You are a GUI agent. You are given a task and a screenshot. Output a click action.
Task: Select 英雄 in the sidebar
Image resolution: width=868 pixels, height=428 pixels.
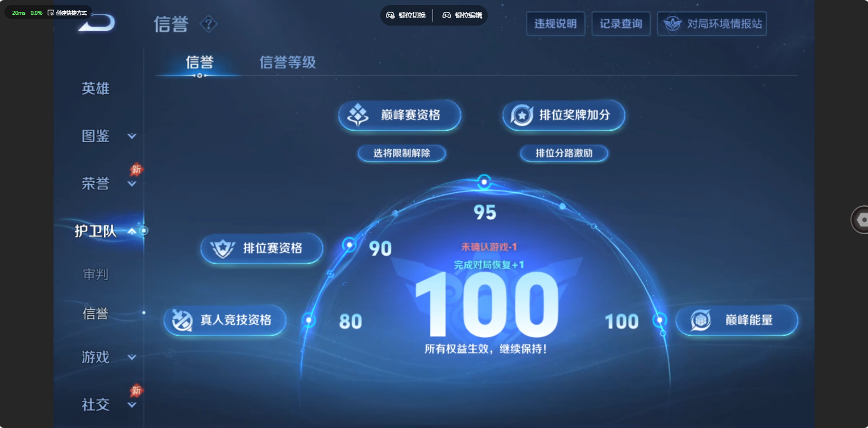point(95,89)
